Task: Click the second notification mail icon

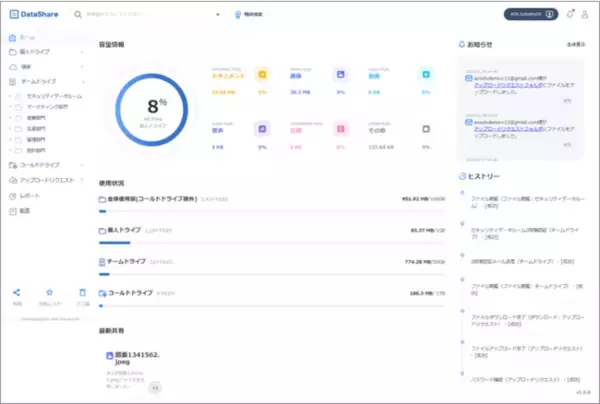Action: click(469, 122)
